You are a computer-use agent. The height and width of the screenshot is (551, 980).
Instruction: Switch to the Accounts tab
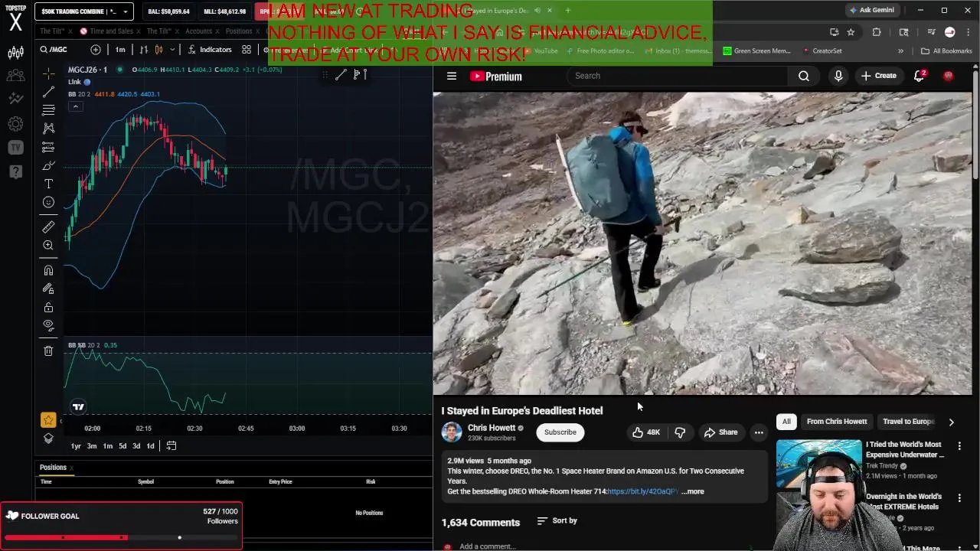[198, 31]
